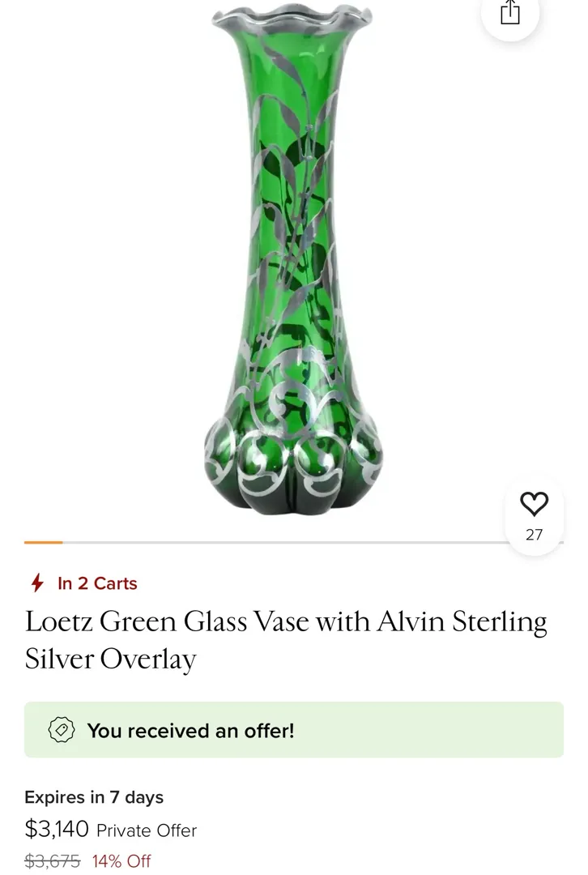588x875 pixels.
Task: Click the lightning bolt icon
Action: pos(37,583)
